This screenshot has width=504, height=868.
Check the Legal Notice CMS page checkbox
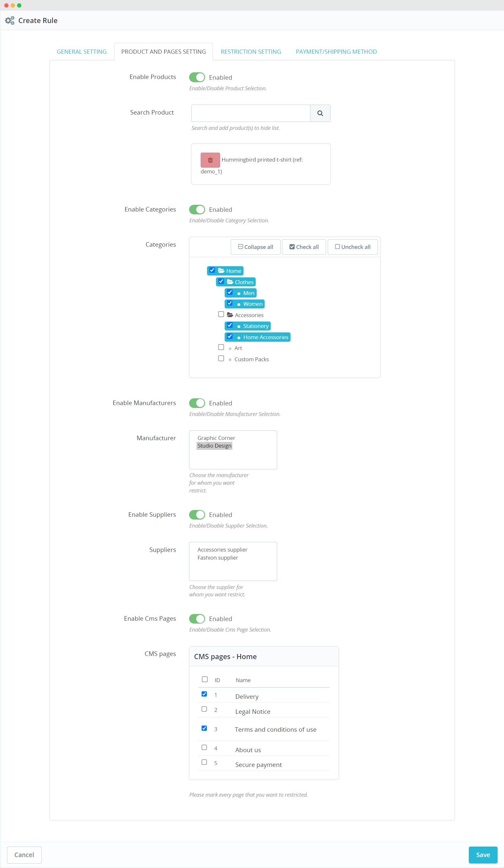click(204, 709)
